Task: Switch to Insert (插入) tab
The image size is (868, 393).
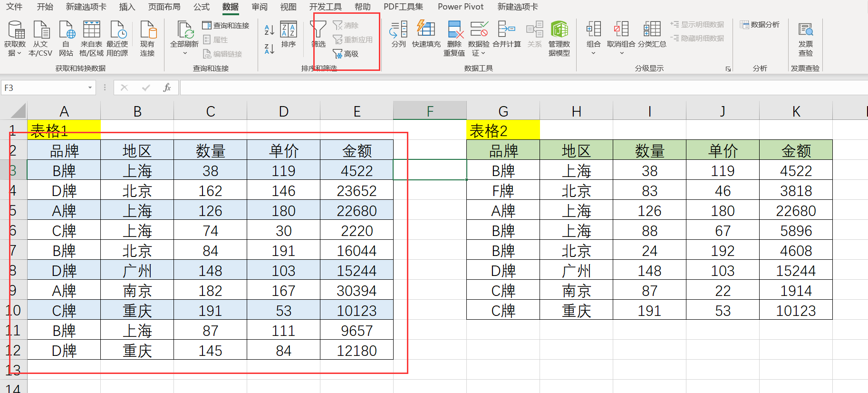Action: tap(127, 7)
